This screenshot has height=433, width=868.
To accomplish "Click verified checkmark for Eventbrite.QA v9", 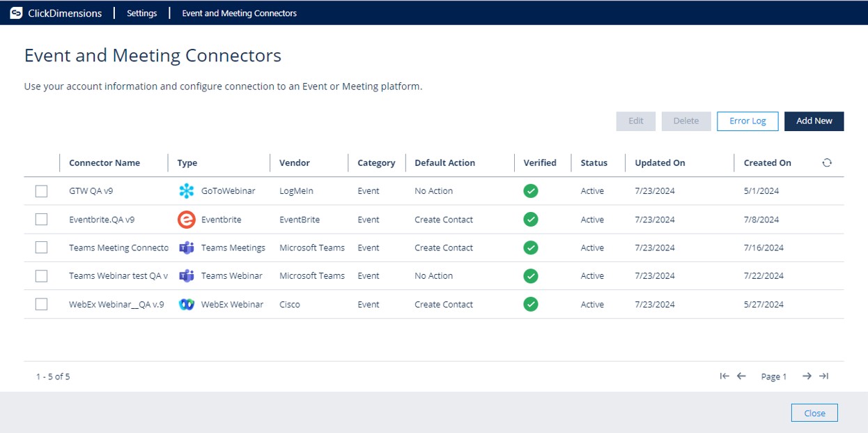I will coord(531,220).
